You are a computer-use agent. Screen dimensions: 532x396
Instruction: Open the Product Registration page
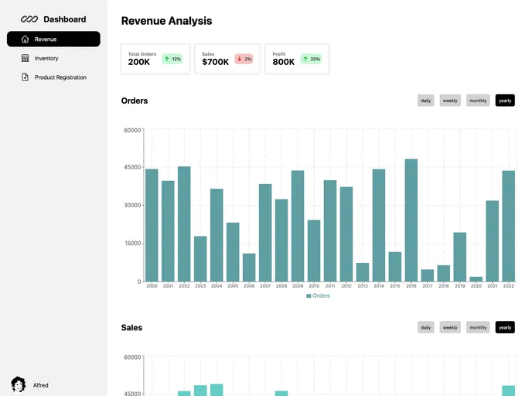click(x=60, y=77)
